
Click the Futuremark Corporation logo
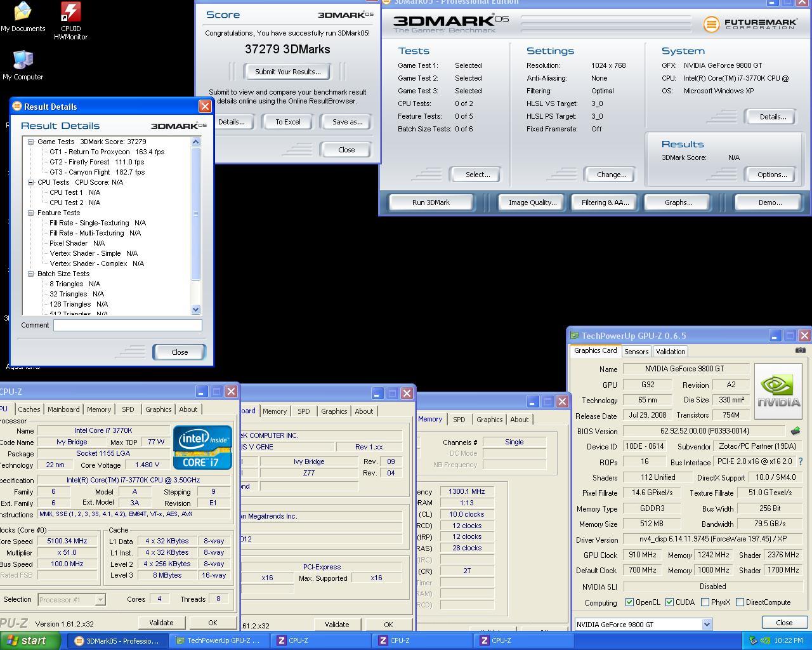pos(750,24)
